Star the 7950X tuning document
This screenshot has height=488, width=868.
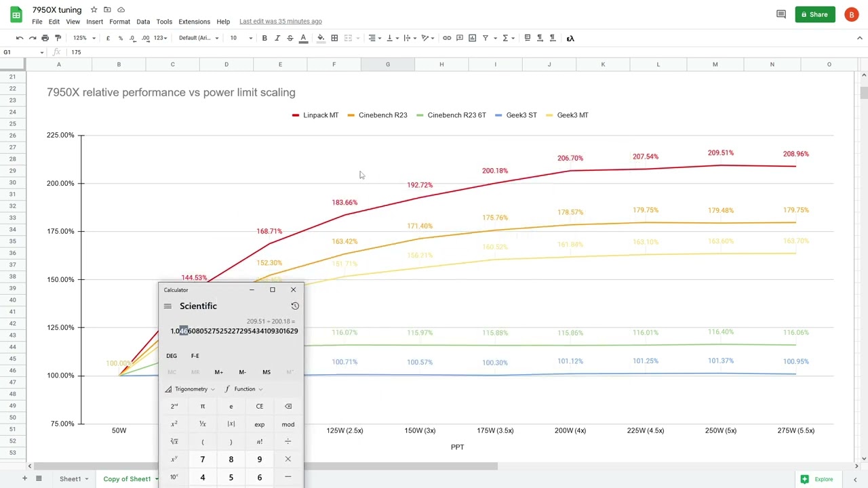(94, 9)
